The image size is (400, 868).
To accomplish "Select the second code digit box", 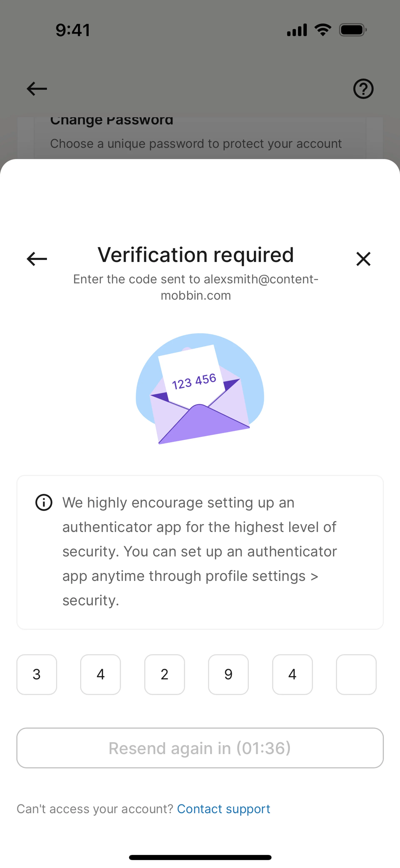I will [x=100, y=675].
